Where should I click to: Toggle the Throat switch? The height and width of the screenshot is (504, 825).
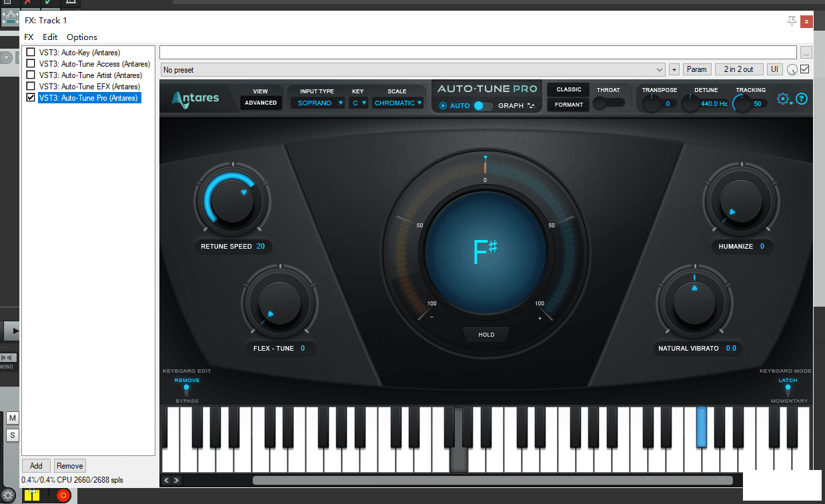(608, 103)
